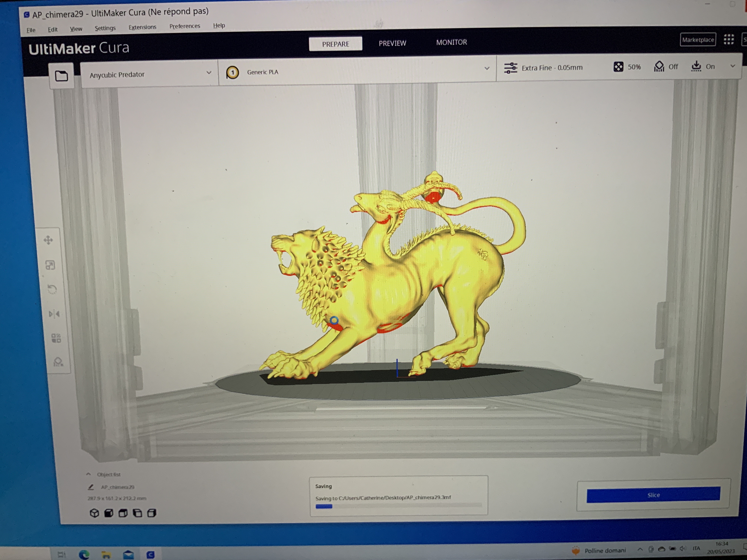The image size is (747, 560).
Task: Switch to the front view cube icon
Action: 109,513
